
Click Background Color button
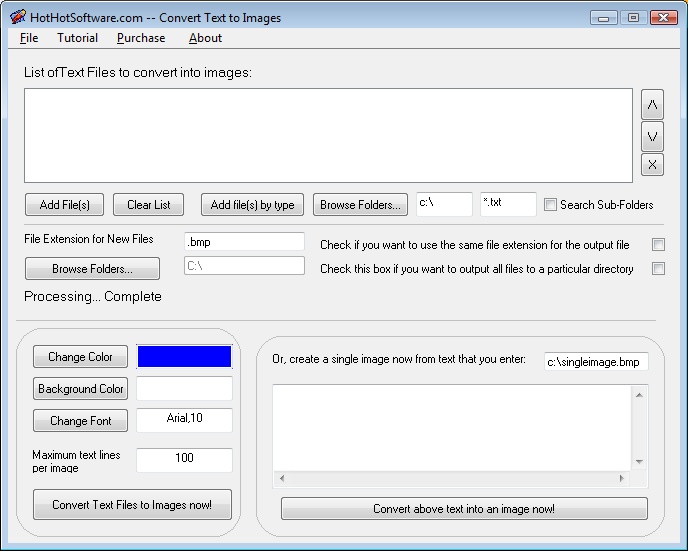tap(80, 389)
